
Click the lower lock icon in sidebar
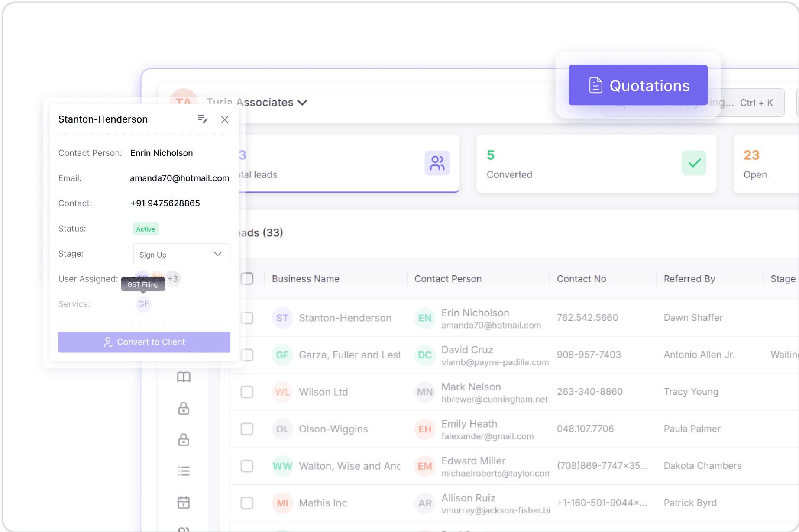(184, 439)
